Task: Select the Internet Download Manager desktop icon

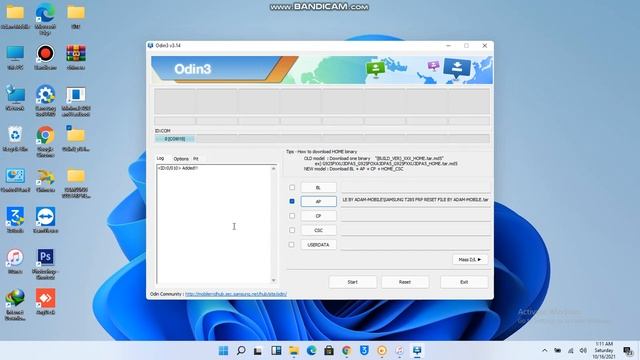Action: 15,304
